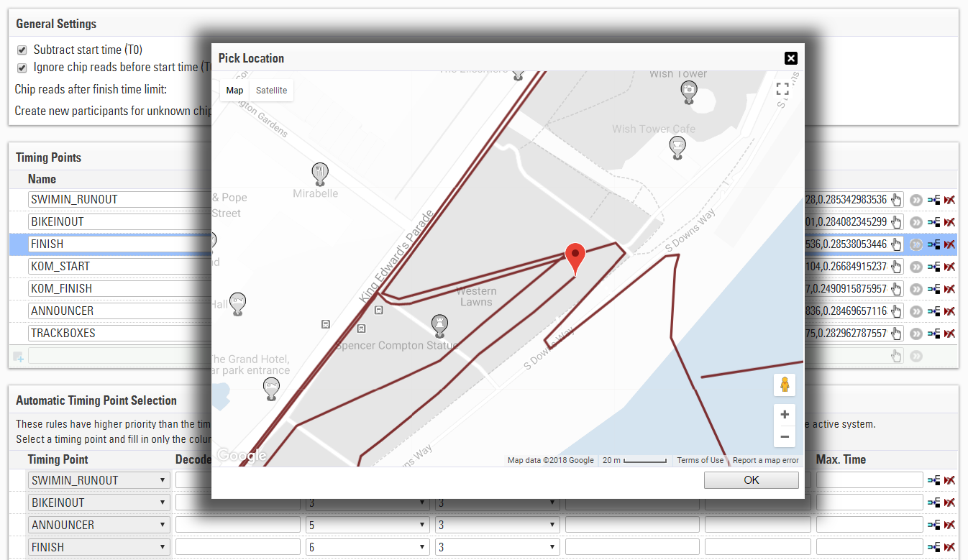Open the dropdown showing value 6 in FINISH row
Viewport: 968px width, 560px height.
367,547
